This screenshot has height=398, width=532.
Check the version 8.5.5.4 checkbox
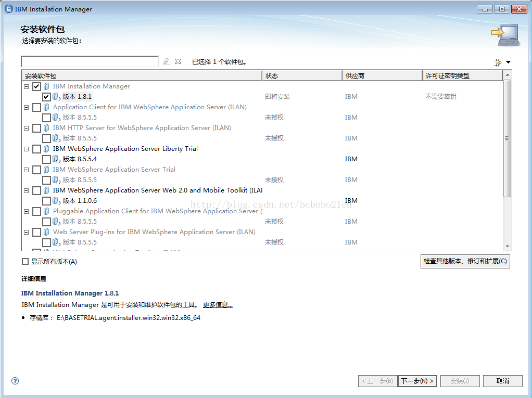pyautogui.click(x=46, y=159)
